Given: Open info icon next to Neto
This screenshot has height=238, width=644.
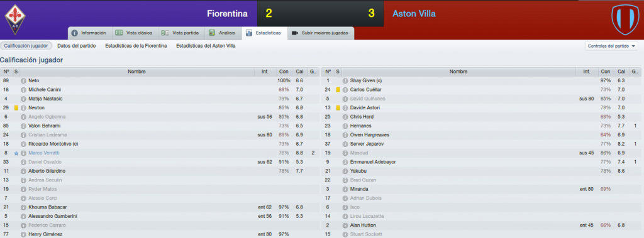Looking at the screenshot, I should 23,81.
